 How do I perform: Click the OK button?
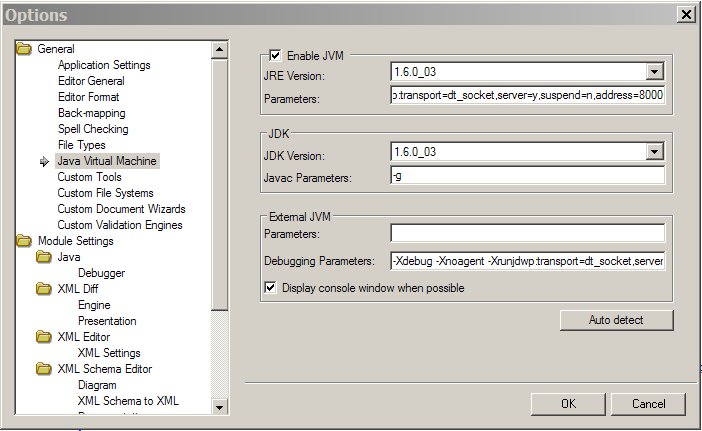(x=568, y=404)
